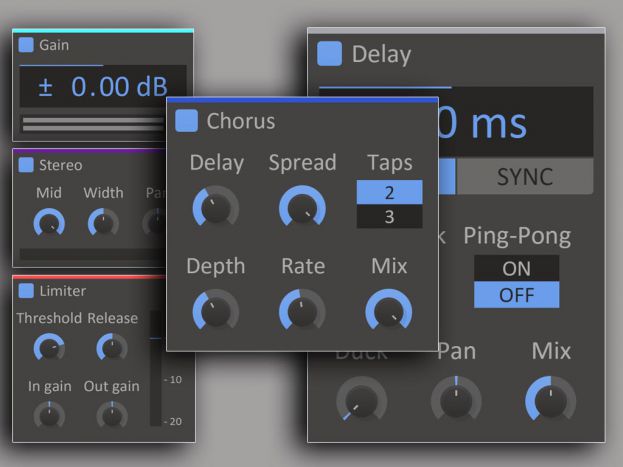Click the Limiter Threshold knob
Image resolution: width=623 pixels, height=467 pixels.
pyautogui.click(x=48, y=348)
